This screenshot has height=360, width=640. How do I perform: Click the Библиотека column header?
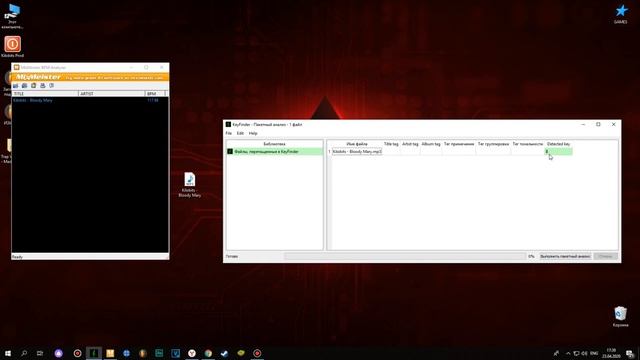coord(274,144)
